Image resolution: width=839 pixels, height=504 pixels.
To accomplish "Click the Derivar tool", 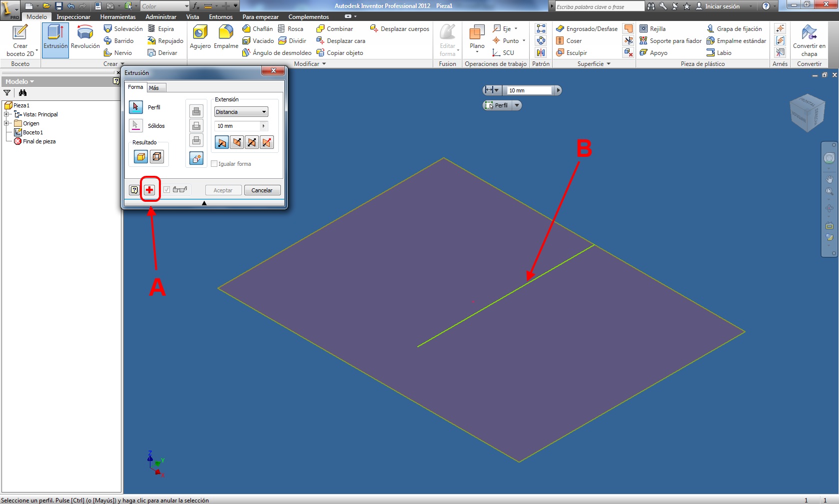I will pos(162,53).
